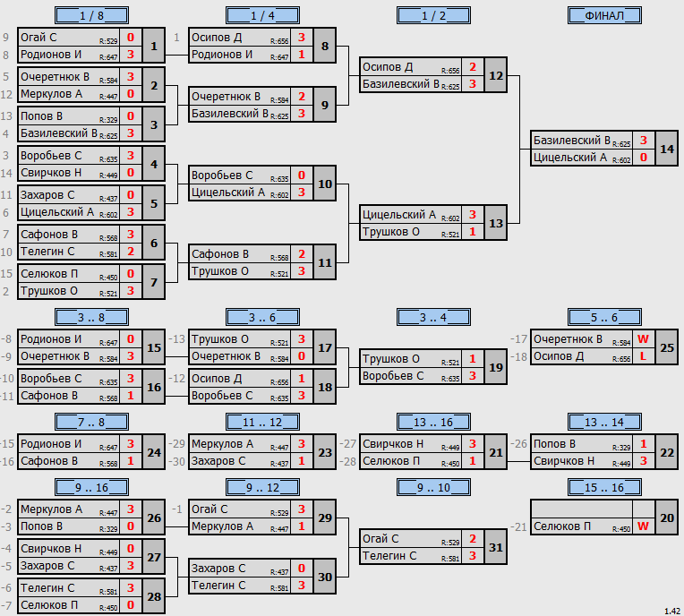The image size is (684, 616).
Task: Click the '1 / 4' round header
Action: [x=262, y=15]
